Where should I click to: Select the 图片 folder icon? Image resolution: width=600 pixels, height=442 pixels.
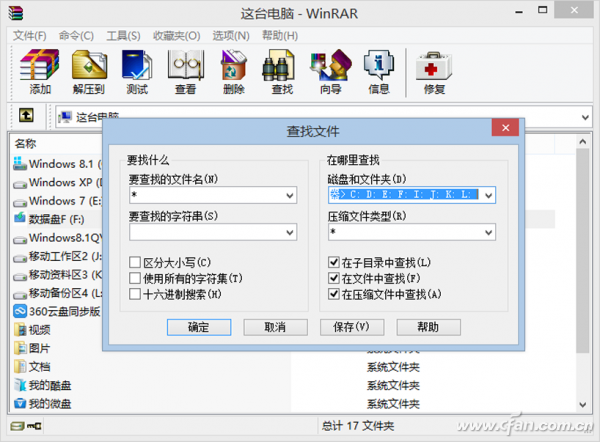click(x=20, y=348)
